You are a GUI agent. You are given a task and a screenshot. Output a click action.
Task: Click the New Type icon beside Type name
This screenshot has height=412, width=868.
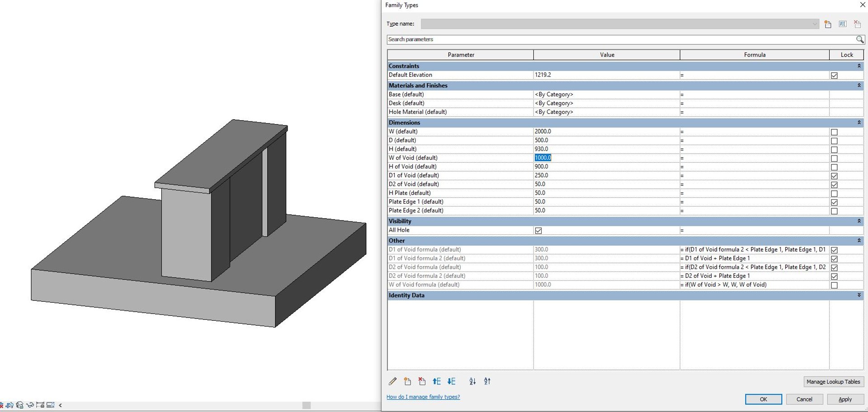tap(828, 24)
